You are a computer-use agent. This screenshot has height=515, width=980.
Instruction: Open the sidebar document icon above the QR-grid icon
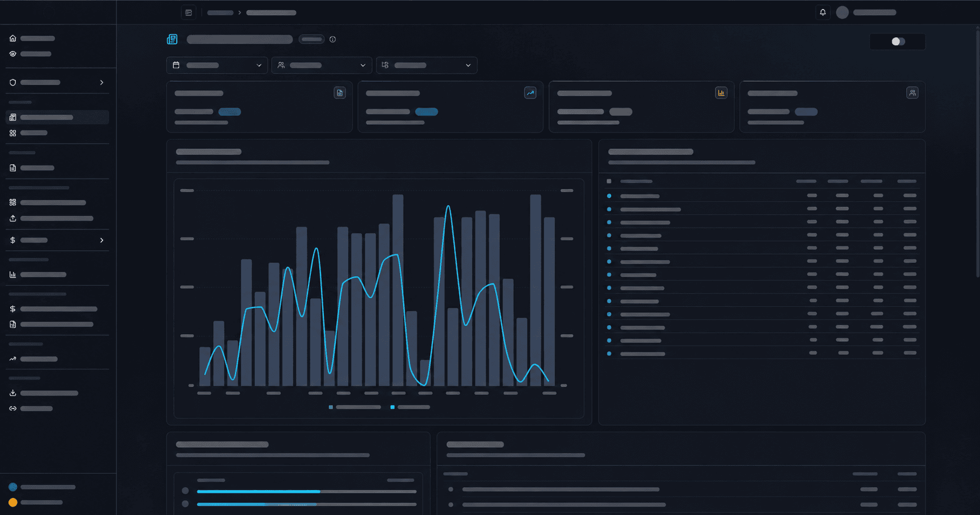13,168
